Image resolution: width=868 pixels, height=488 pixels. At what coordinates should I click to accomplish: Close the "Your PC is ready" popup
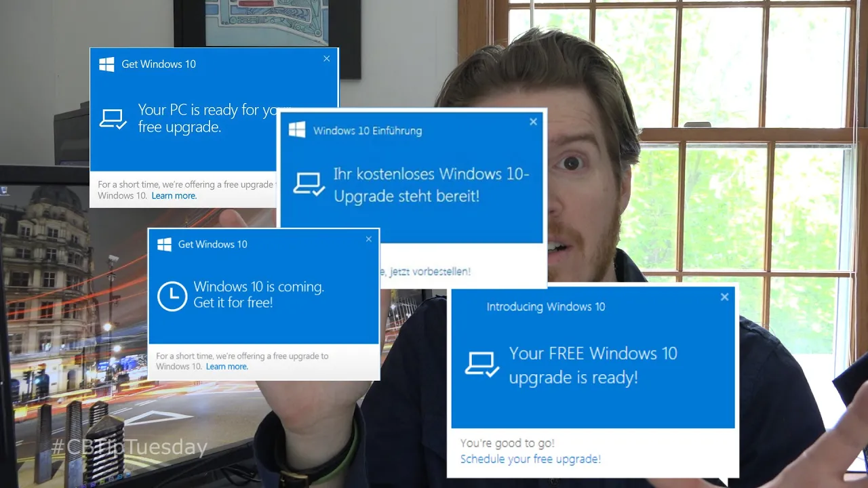point(326,59)
